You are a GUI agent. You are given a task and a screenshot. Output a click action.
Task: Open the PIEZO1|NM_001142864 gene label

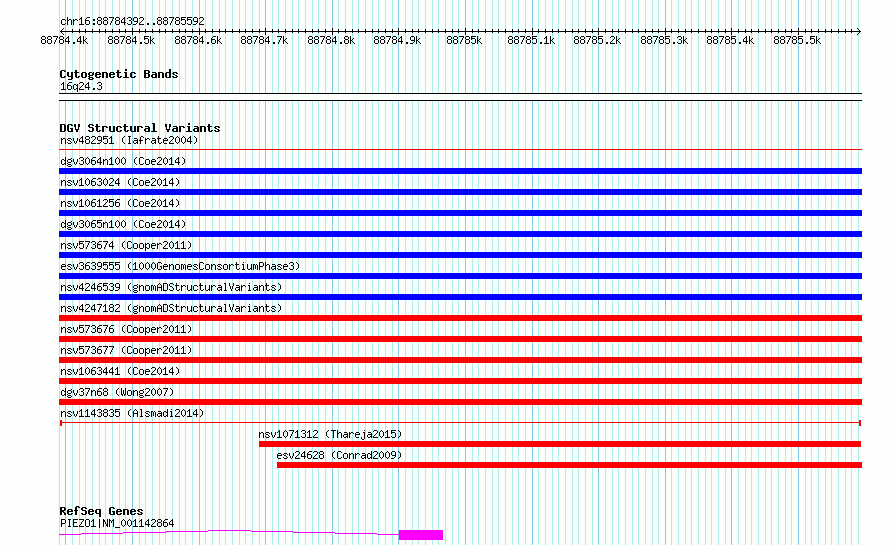[x=117, y=523]
